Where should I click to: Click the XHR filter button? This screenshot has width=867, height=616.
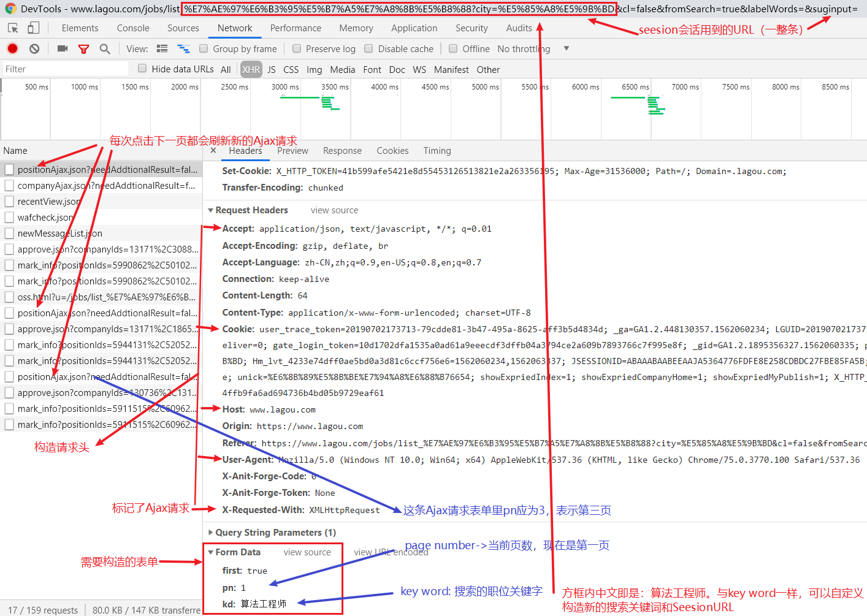pyautogui.click(x=251, y=69)
